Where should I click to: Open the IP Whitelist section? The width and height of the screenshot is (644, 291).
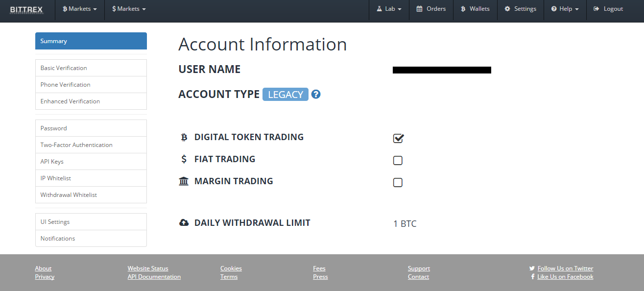click(91, 178)
